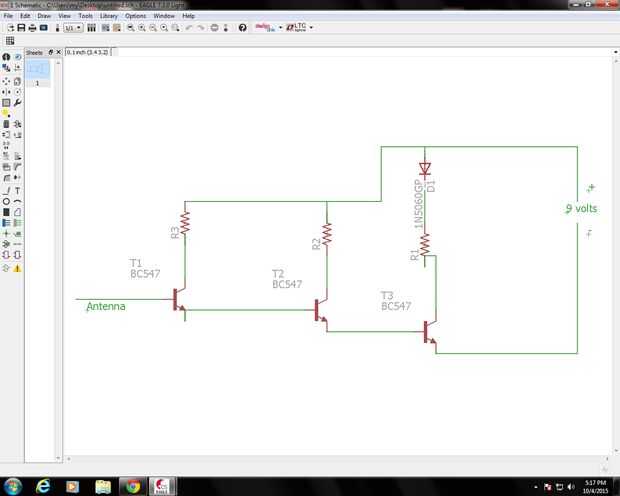Click the Print icon in toolbar
This screenshot has height=496, width=620.
[x=32, y=28]
